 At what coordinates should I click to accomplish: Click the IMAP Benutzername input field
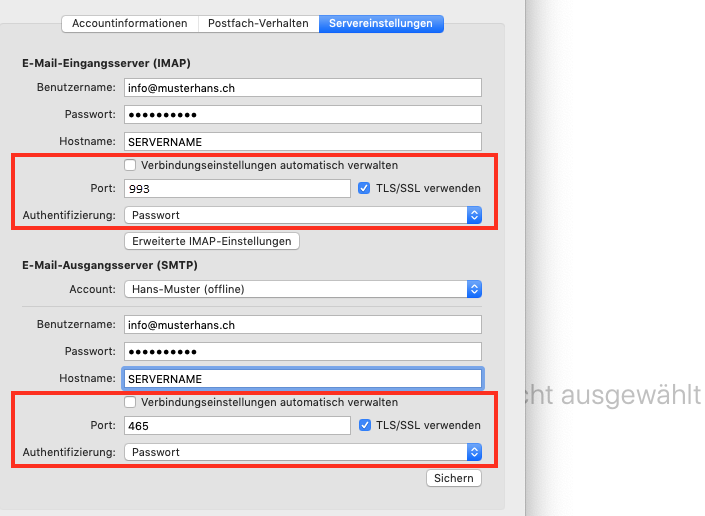tap(302, 88)
